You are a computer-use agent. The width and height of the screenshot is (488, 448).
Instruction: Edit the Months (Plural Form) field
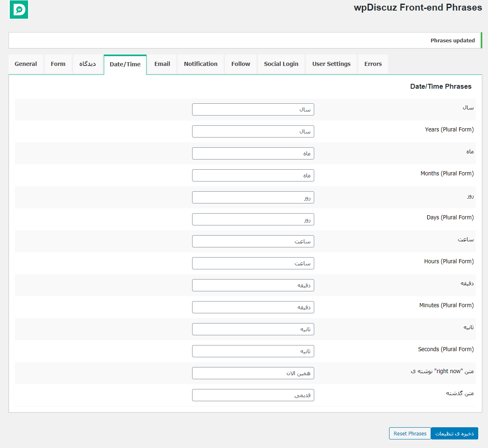(253, 175)
